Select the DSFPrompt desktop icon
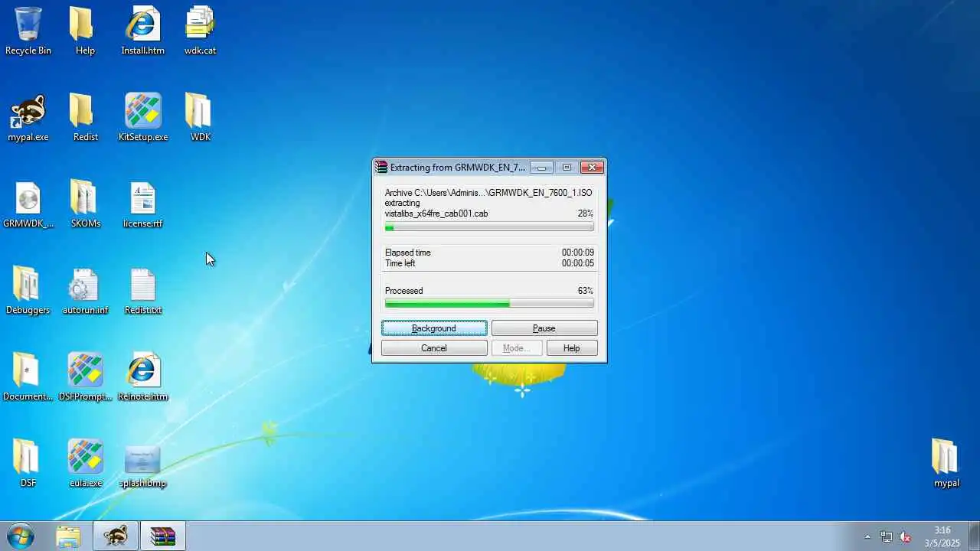Viewport: 980px width, 551px height. (85, 377)
